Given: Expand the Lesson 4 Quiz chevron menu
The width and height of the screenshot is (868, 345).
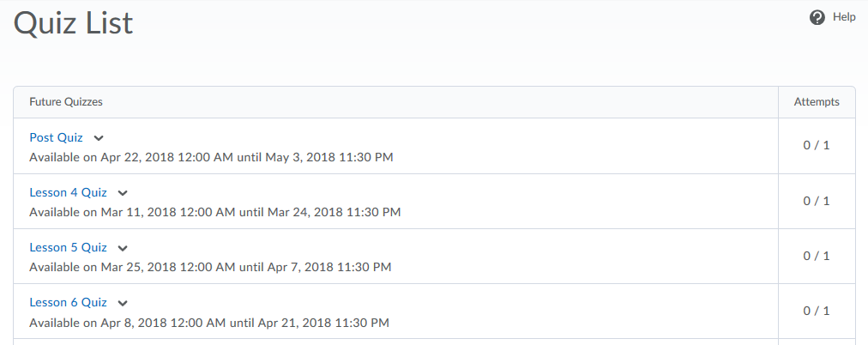Looking at the screenshot, I should (123, 193).
